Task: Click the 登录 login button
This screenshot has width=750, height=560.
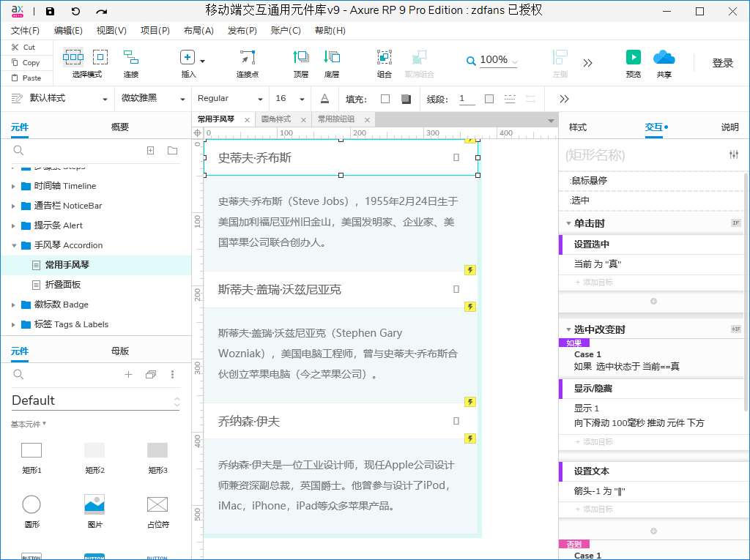Action: tap(722, 63)
